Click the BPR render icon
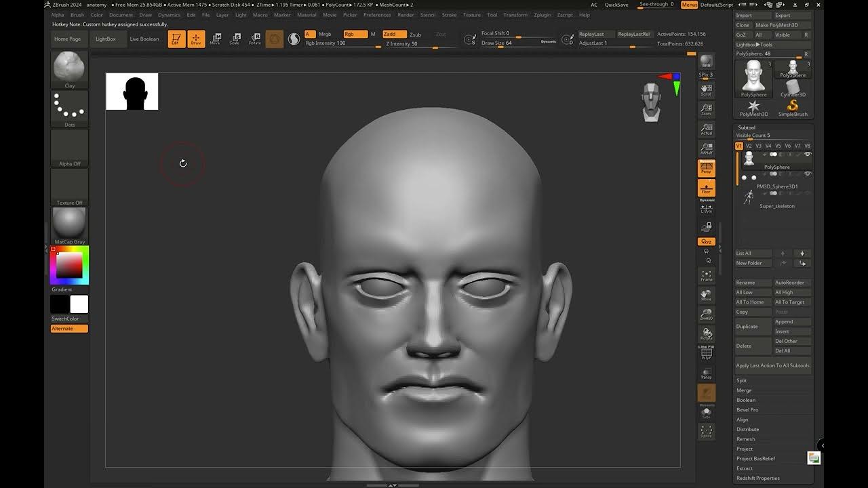 coord(707,62)
